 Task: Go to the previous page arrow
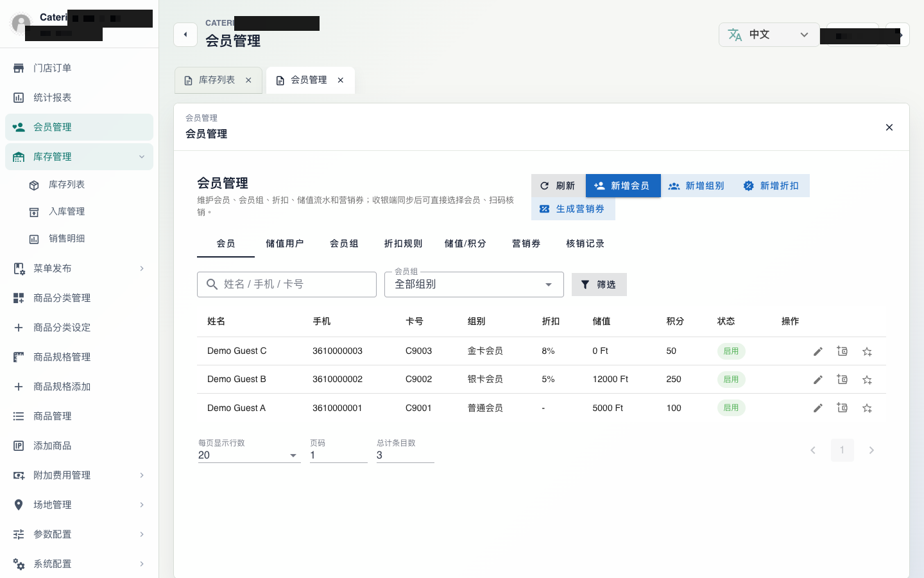click(813, 450)
